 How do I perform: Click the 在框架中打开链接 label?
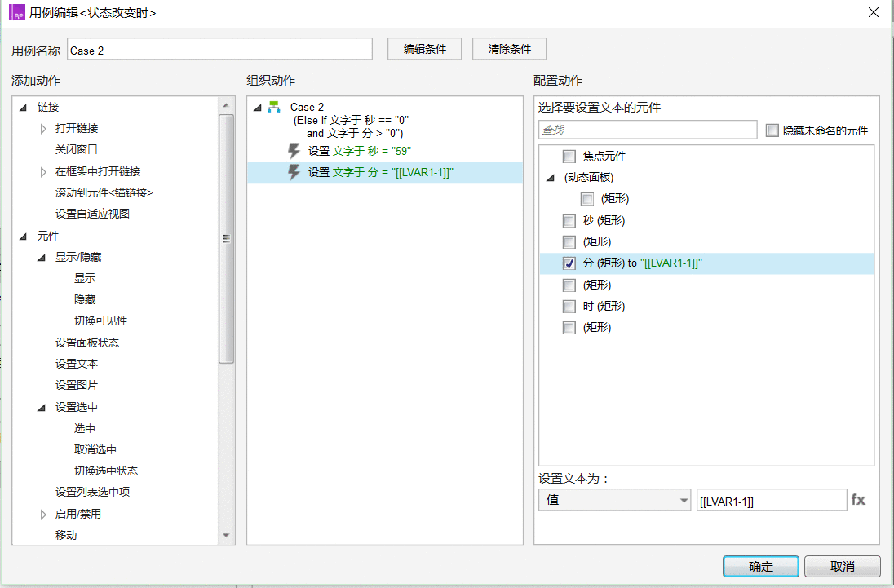(x=98, y=171)
